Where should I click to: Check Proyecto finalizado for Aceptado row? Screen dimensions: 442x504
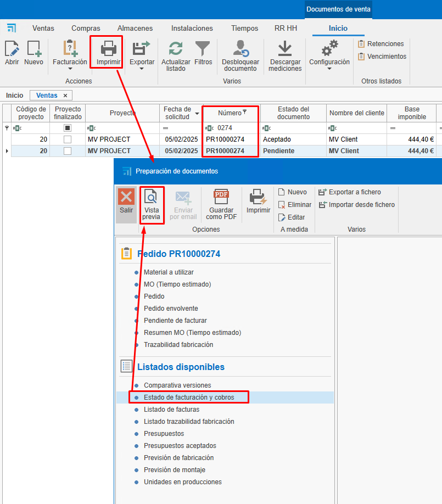pyautogui.click(x=68, y=139)
